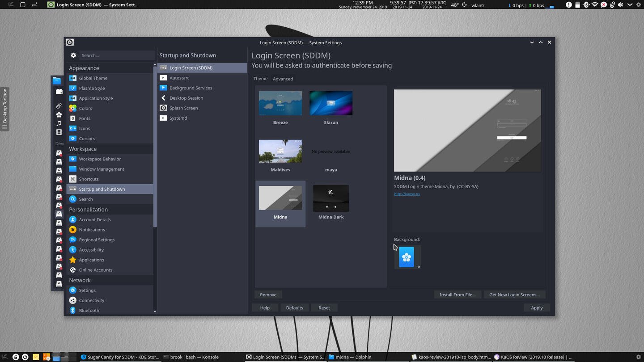Open Plasma Style settings
The image size is (644, 362).
[x=110, y=88]
